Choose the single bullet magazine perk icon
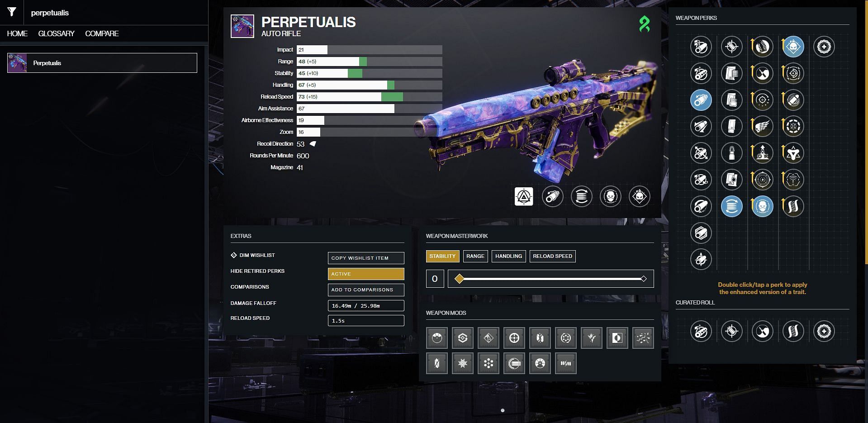868x423 pixels. click(731, 153)
